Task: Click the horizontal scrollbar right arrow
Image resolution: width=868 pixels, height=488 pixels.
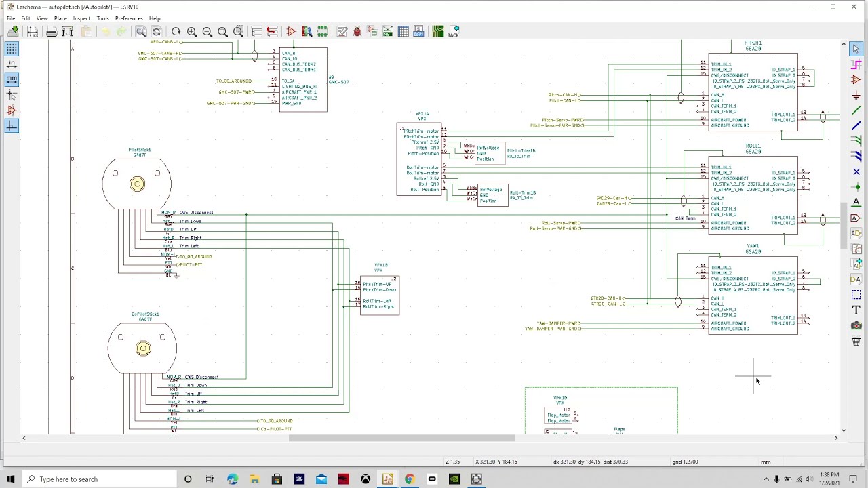Action: coord(835,438)
